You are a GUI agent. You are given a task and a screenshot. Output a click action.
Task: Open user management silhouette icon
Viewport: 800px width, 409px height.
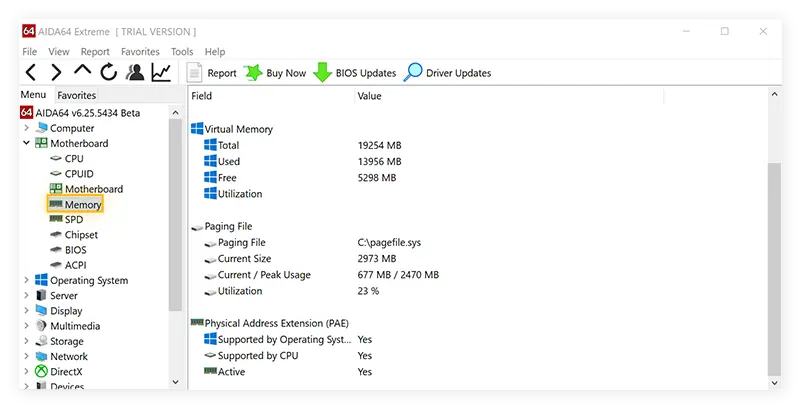click(135, 72)
